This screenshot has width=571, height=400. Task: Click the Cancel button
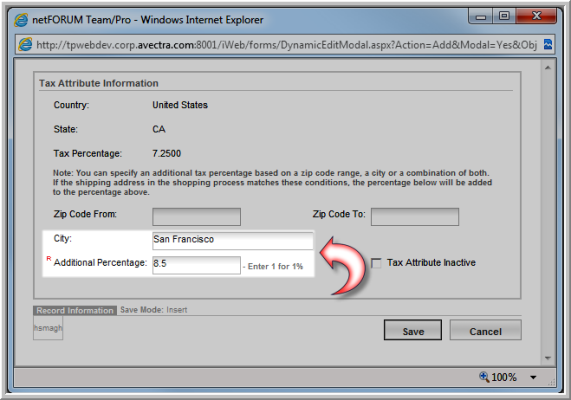click(x=485, y=330)
